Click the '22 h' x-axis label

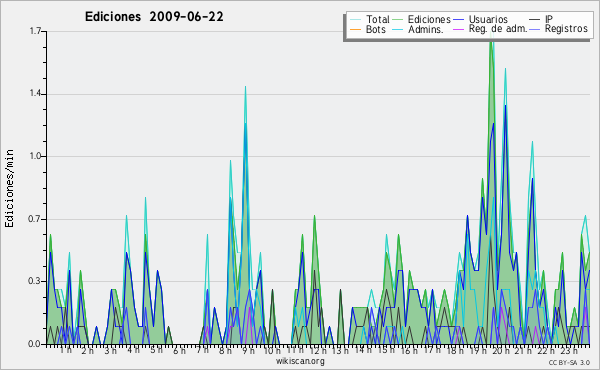point(546,351)
